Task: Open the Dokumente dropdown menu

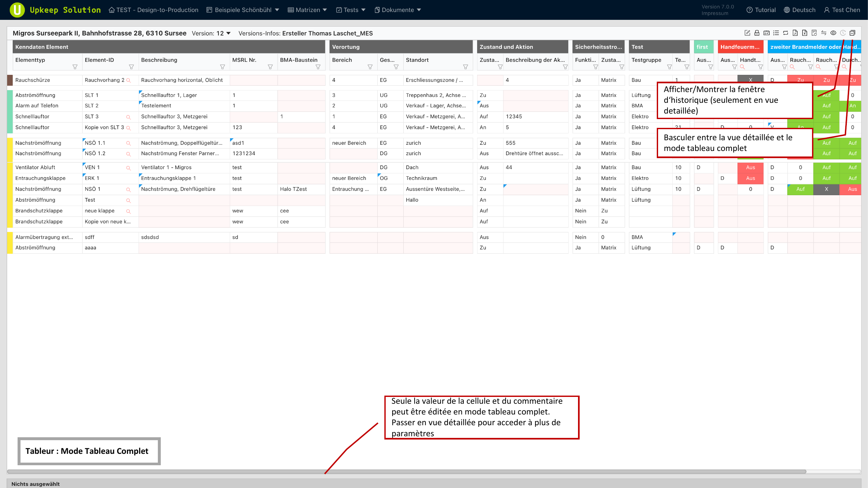Action: 398,10
